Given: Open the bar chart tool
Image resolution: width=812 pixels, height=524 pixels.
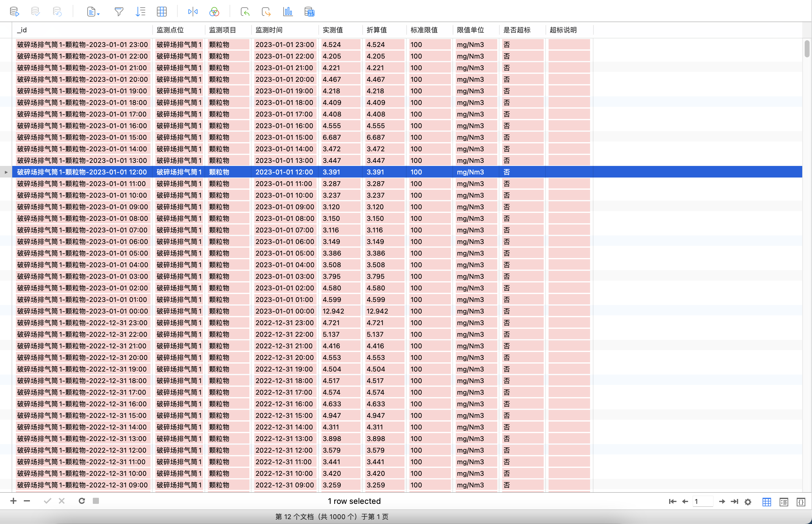Looking at the screenshot, I should click(x=288, y=12).
